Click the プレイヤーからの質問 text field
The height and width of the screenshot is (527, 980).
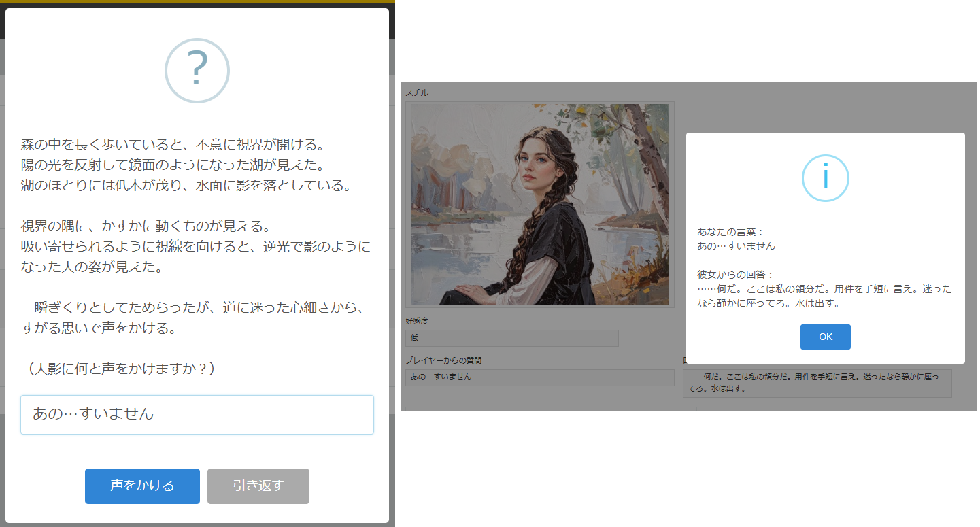pyautogui.click(x=539, y=377)
